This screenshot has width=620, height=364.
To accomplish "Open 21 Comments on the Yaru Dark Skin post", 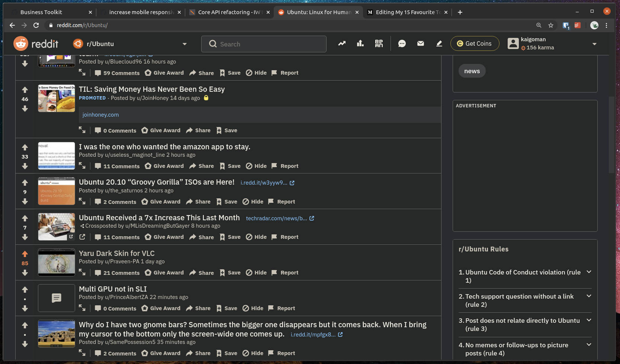I will [117, 273].
